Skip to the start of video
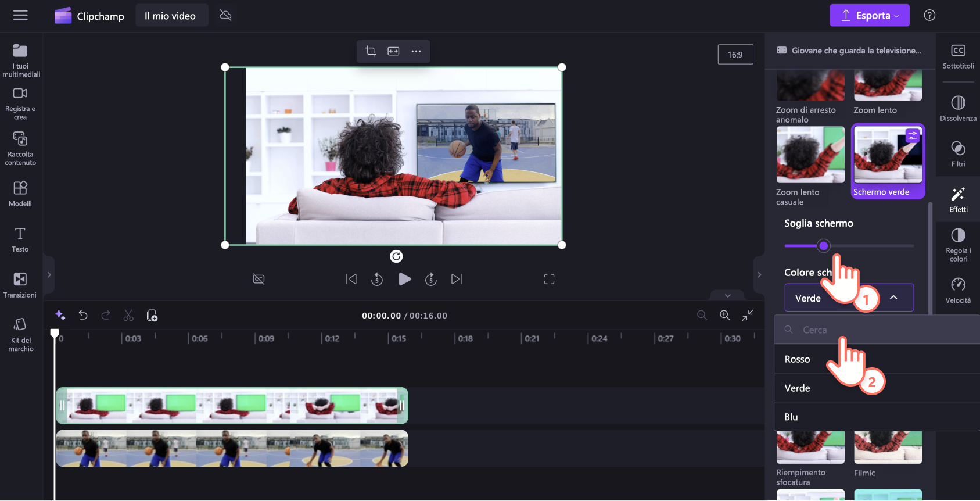Screen dimensions: 980x501 pyautogui.click(x=351, y=279)
